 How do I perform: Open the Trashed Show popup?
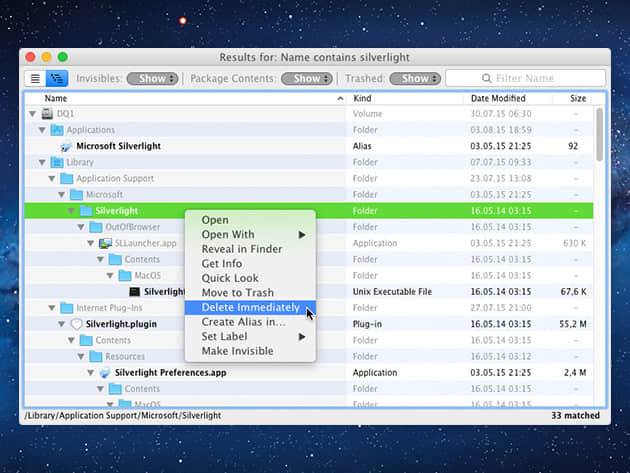point(414,78)
